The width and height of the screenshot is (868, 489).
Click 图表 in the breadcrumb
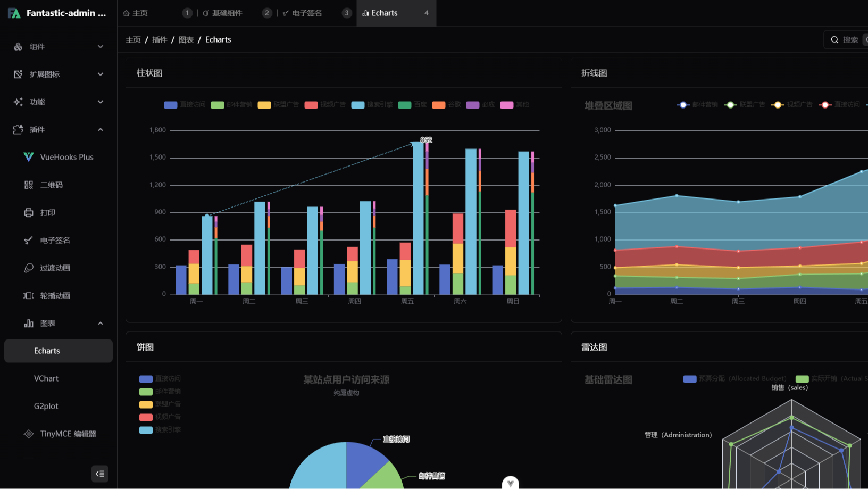click(186, 40)
